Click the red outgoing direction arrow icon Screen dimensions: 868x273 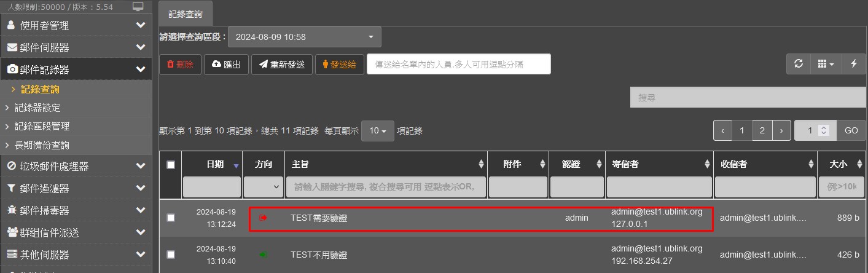point(264,218)
